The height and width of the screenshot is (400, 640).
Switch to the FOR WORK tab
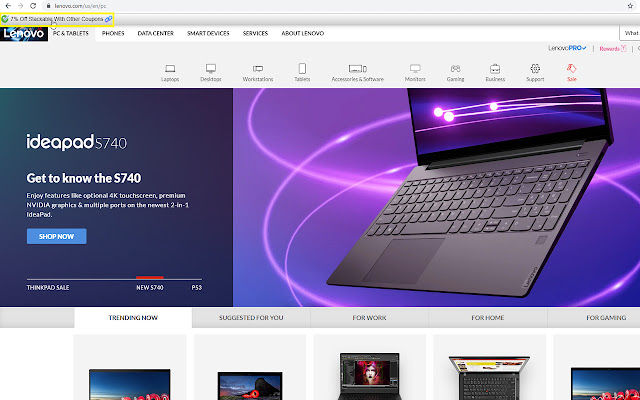tap(369, 318)
